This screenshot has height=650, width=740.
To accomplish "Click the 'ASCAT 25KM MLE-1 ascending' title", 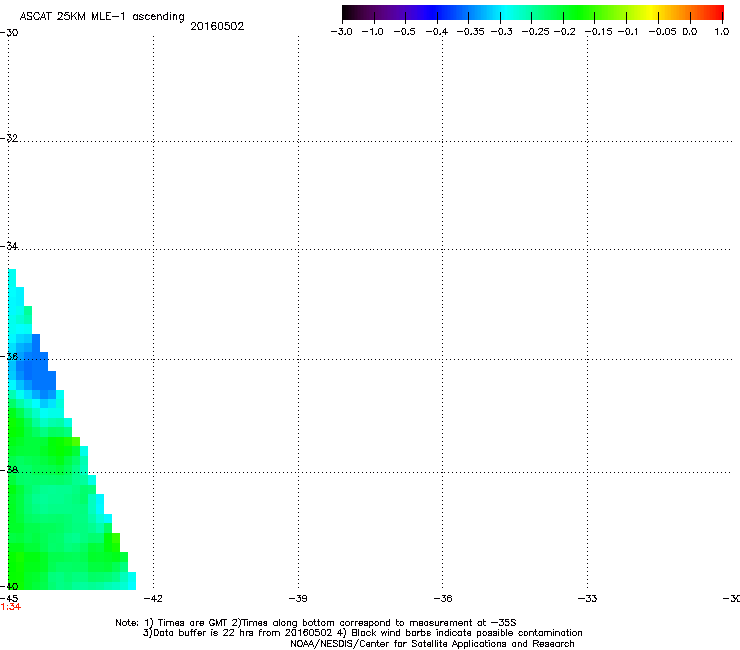I will point(102,17).
